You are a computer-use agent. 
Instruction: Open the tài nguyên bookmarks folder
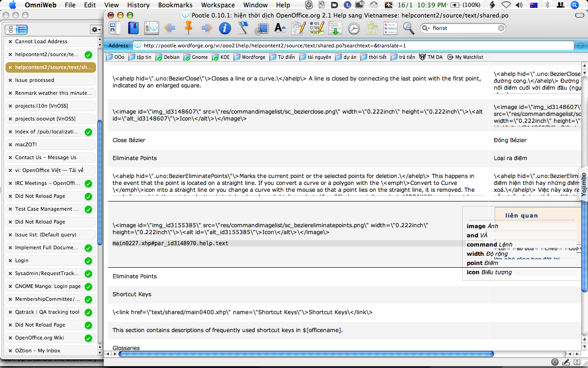pyautogui.click(x=315, y=57)
